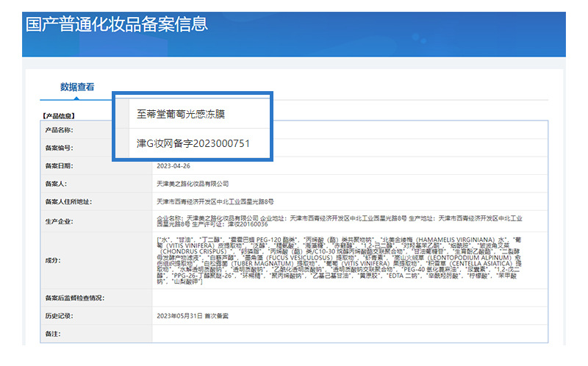Click the 备案编号 row label
Screen dimensions: 588x366
[60, 148]
